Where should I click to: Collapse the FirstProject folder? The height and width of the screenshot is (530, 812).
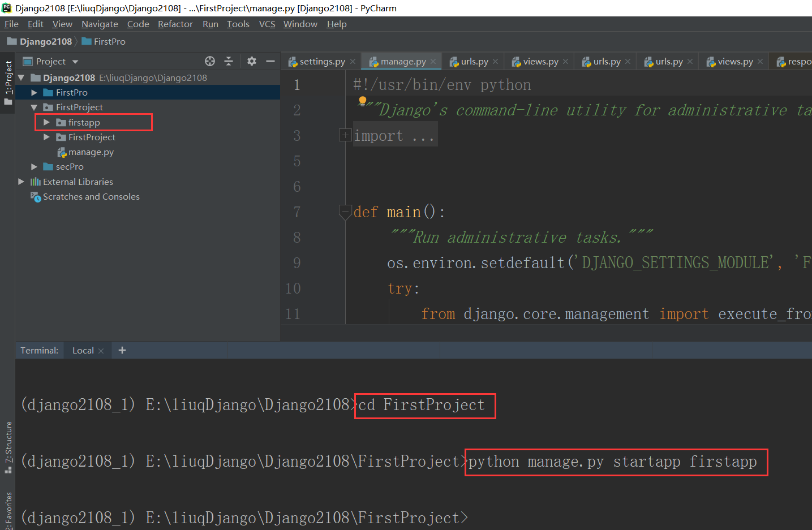[34, 107]
